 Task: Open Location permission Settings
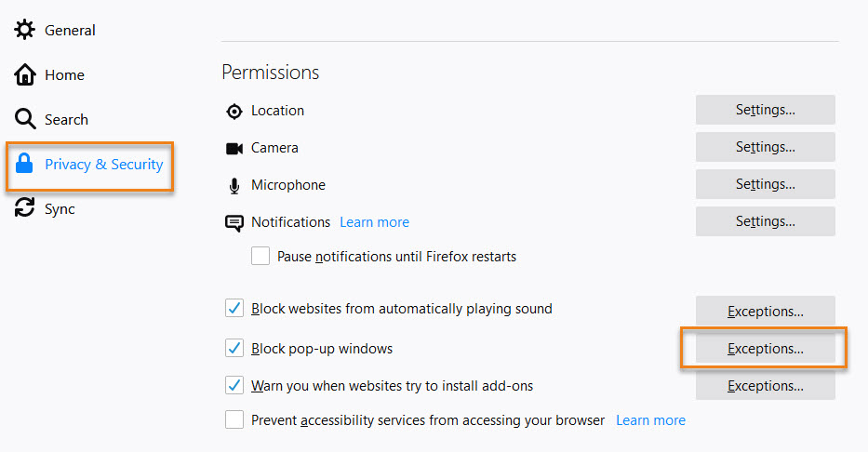[x=765, y=110]
